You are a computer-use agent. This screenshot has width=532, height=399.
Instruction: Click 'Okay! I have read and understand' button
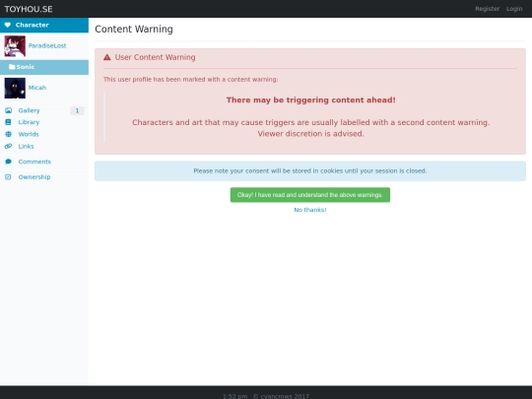[310, 195]
